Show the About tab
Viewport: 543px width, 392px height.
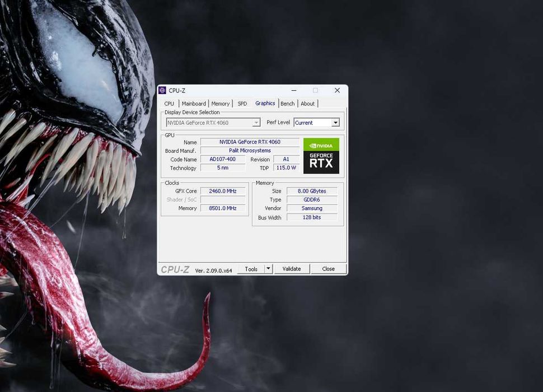pos(307,104)
